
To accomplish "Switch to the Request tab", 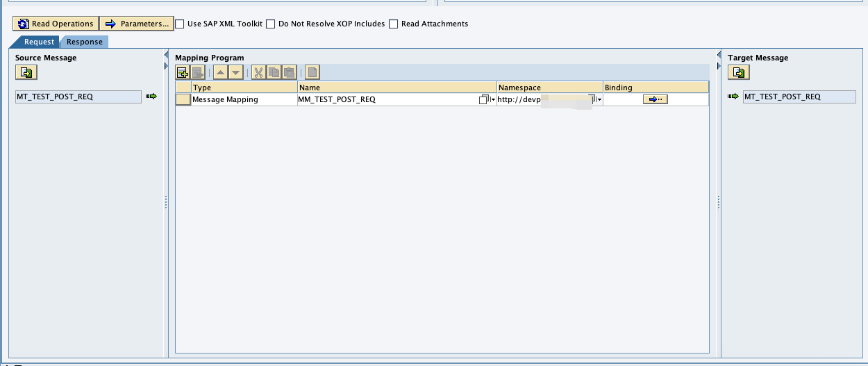I will click(x=39, y=42).
